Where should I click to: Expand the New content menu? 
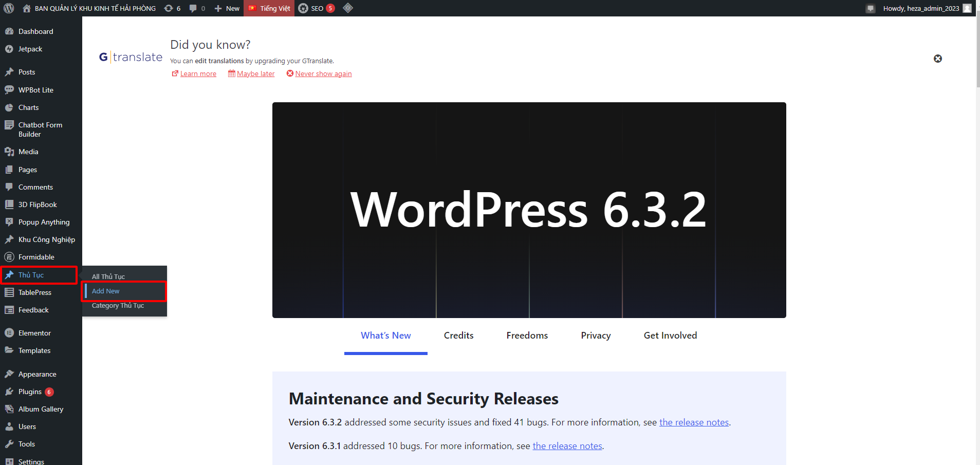(227, 8)
